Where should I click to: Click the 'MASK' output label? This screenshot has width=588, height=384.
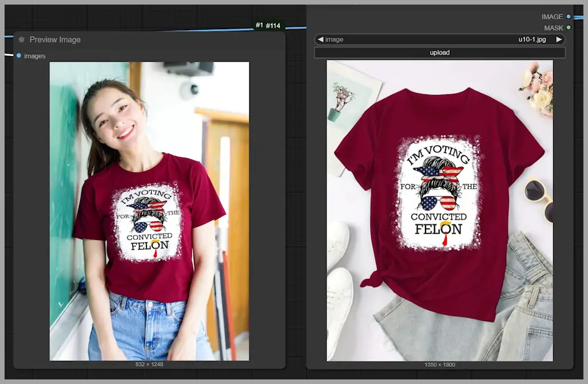coord(554,28)
